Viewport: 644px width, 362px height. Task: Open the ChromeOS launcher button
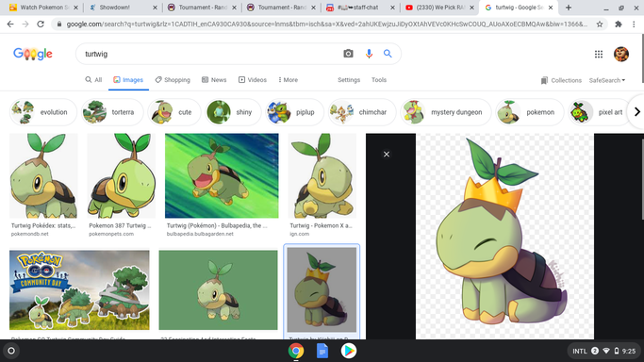(11, 351)
